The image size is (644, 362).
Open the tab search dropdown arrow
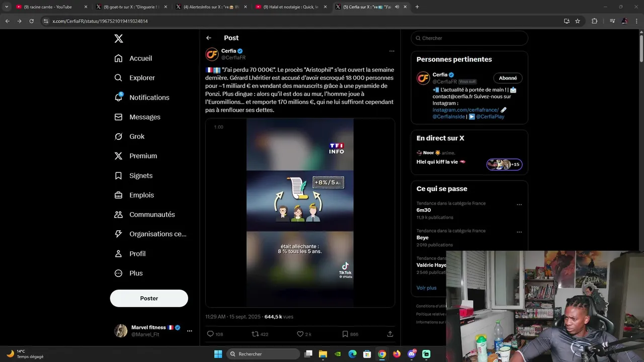pyautogui.click(x=6, y=7)
